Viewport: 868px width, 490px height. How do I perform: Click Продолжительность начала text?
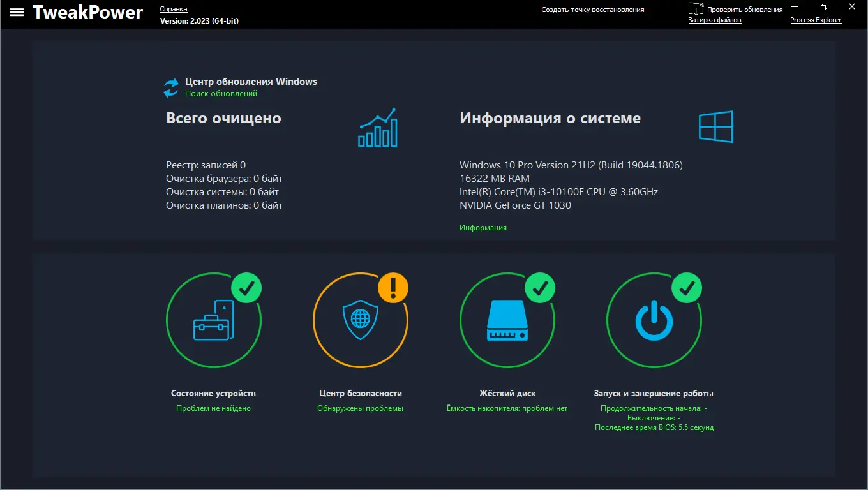tap(654, 408)
